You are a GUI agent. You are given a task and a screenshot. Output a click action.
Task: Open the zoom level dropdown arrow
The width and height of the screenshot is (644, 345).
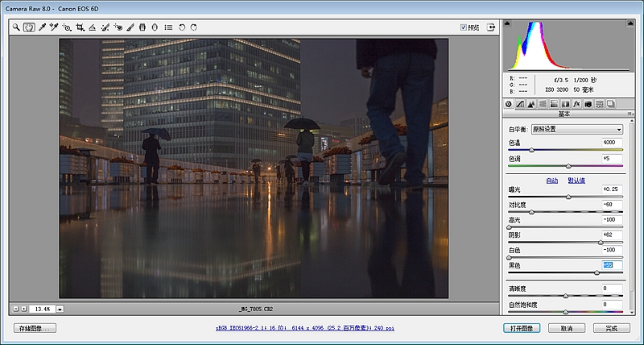click(60, 309)
